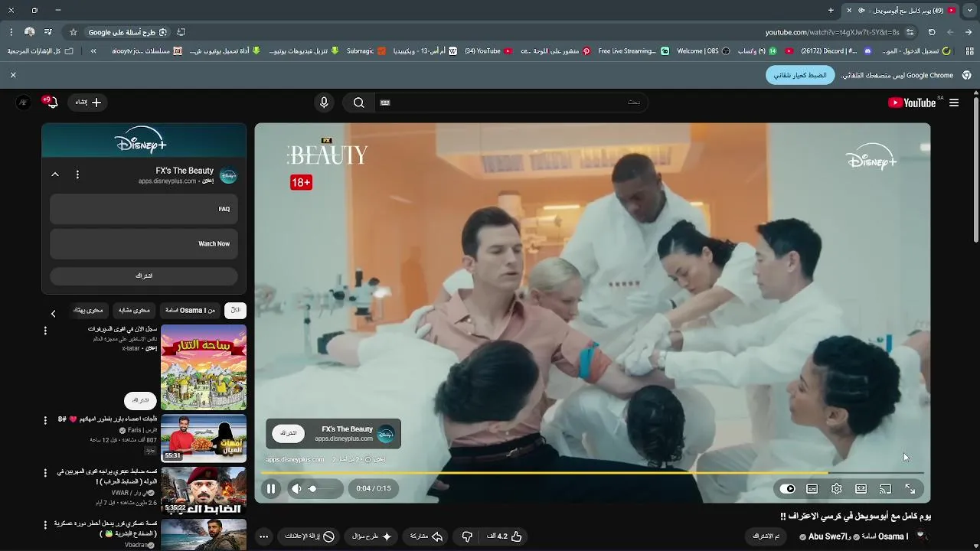Submit search with the magnifier icon
The image size is (980, 551).
(x=358, y=103)
